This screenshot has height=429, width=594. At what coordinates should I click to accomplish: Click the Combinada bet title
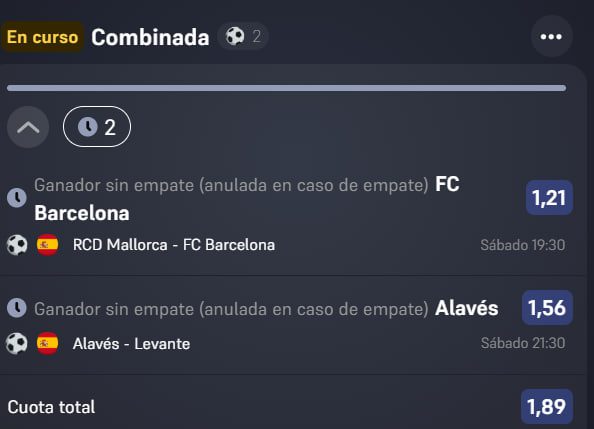coord(150,37)
